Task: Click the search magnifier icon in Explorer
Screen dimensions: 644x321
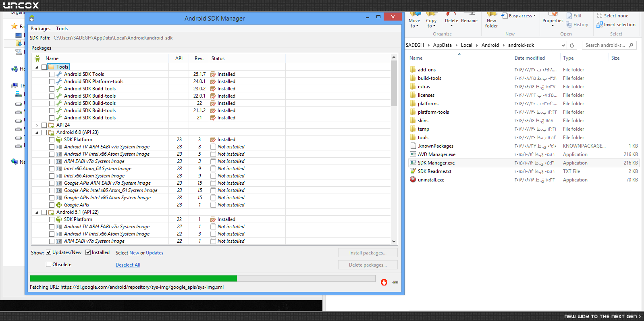Action: (x=631, y=45)
